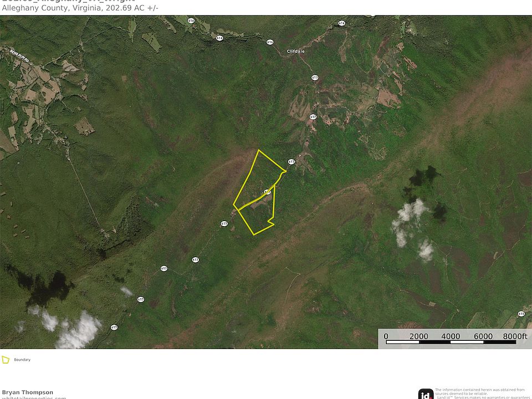Click the Boundary legend text
This screenshot has height=399, width=532.
(22, 360)
